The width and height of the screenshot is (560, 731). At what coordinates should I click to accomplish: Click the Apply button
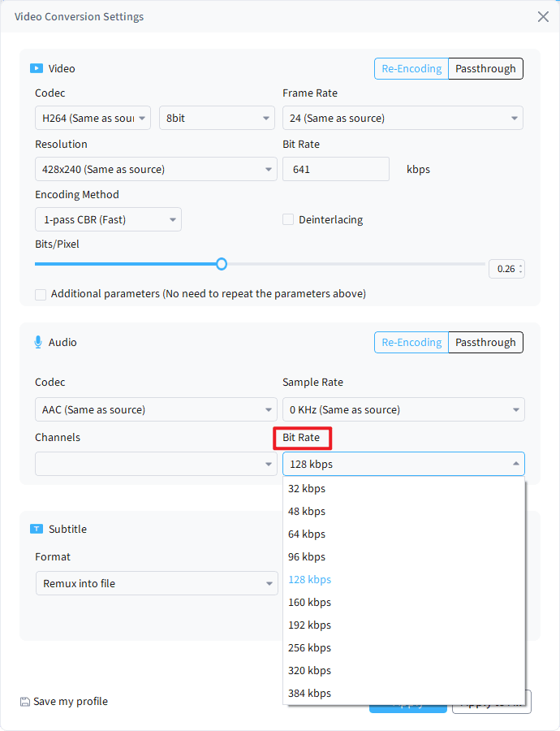click(x=408, y=705)
